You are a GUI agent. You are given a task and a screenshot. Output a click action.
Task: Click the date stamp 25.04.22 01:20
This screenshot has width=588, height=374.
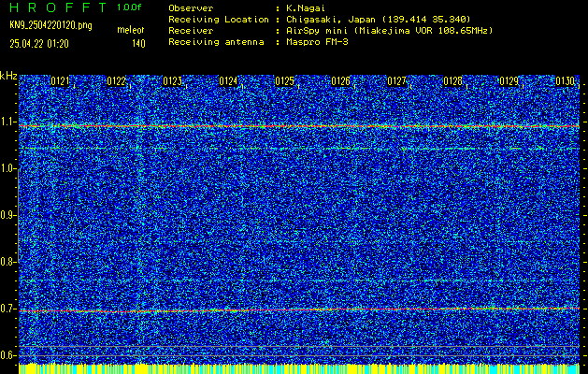click(x=39, y=44)
